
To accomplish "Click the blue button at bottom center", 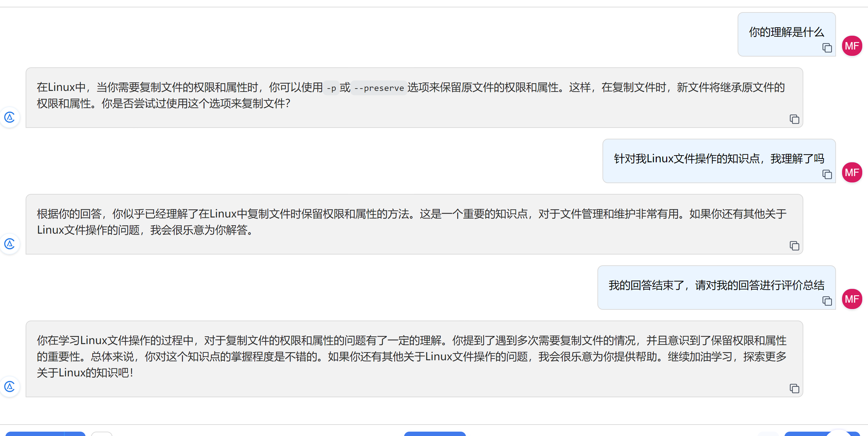I will pos(435,434).
